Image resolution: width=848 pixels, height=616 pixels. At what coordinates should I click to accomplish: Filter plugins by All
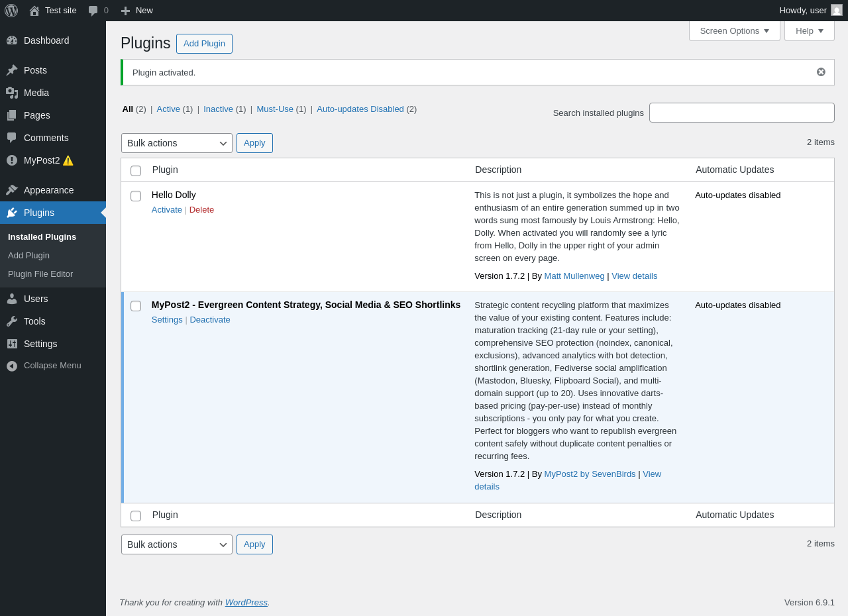[x=128, y=109]
